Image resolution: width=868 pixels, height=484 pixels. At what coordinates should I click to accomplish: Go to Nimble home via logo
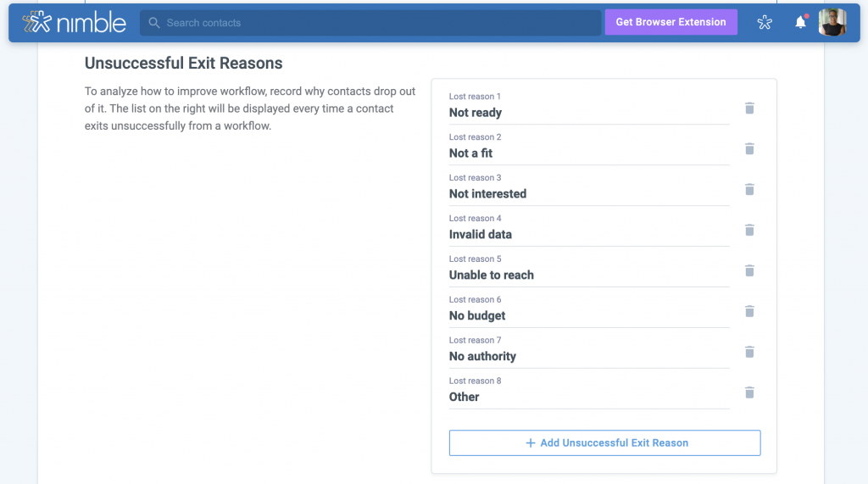(x=75, y=23)
